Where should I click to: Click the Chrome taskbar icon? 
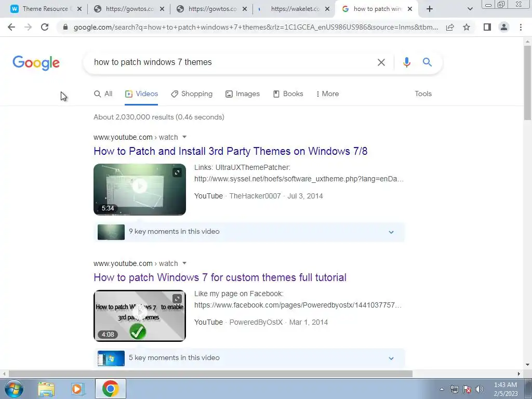(110, 389)
